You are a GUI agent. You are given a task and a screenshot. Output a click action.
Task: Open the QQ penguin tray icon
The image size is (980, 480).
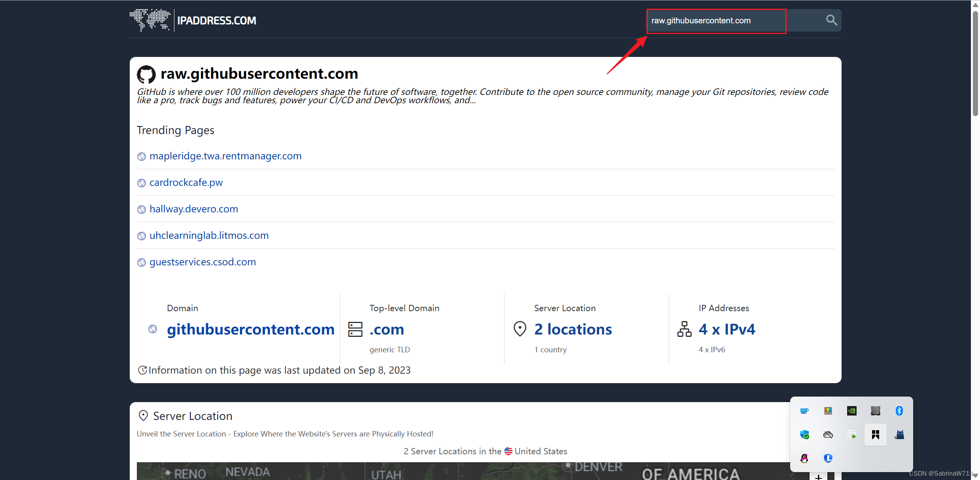pos(804,458)
